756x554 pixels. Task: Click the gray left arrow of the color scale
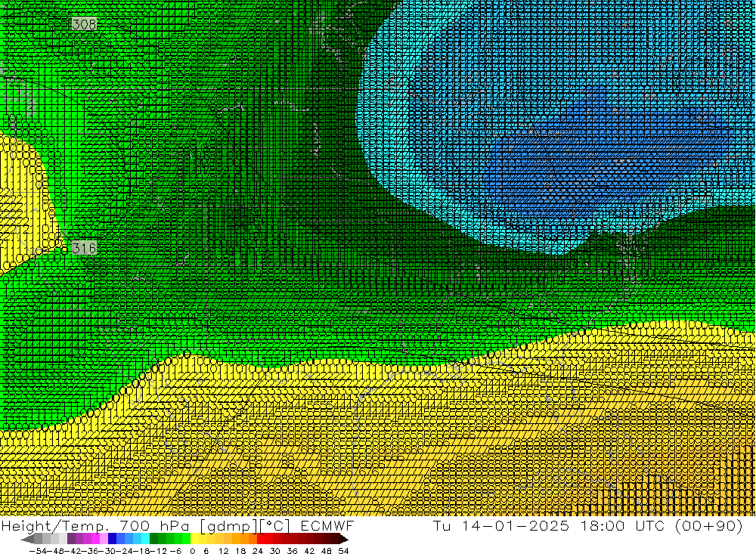27,539
